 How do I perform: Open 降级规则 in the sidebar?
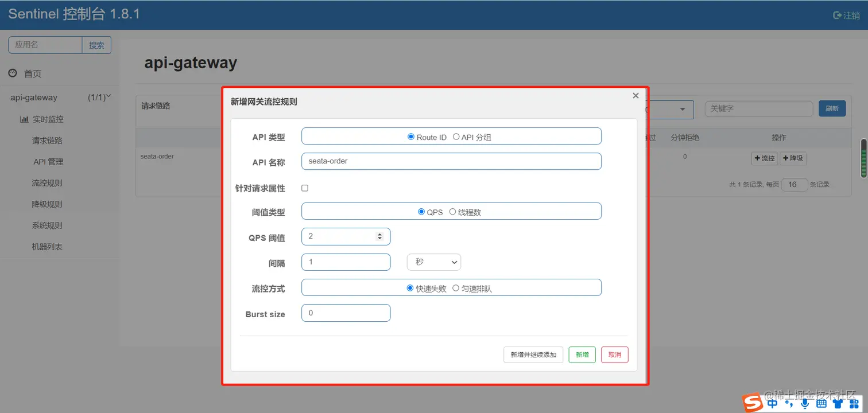(47, 204)
